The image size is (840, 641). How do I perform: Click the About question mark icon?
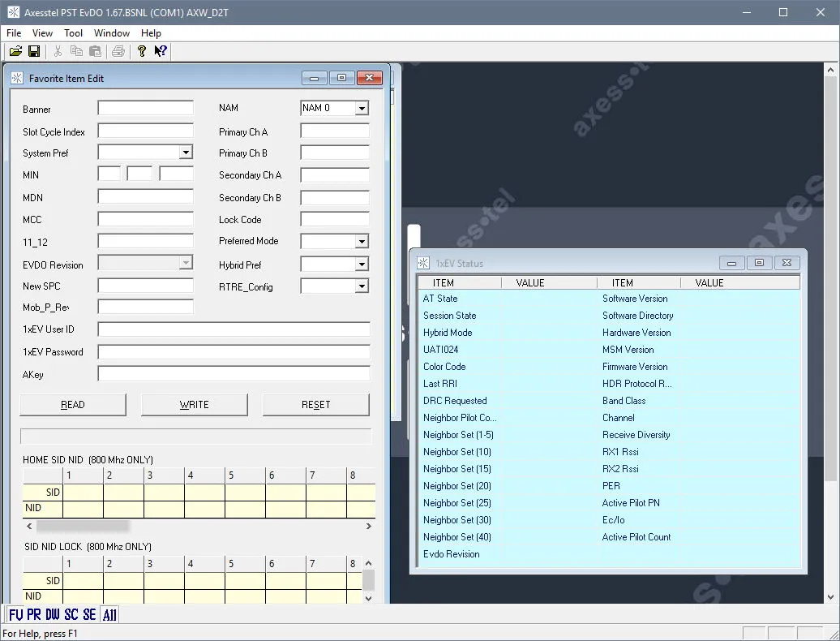pyautogui.click(x=141, y=51)
